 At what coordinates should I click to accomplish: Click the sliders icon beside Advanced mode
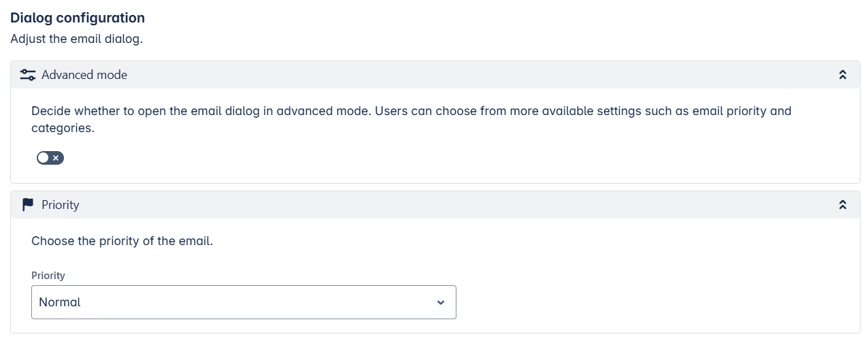28,75
